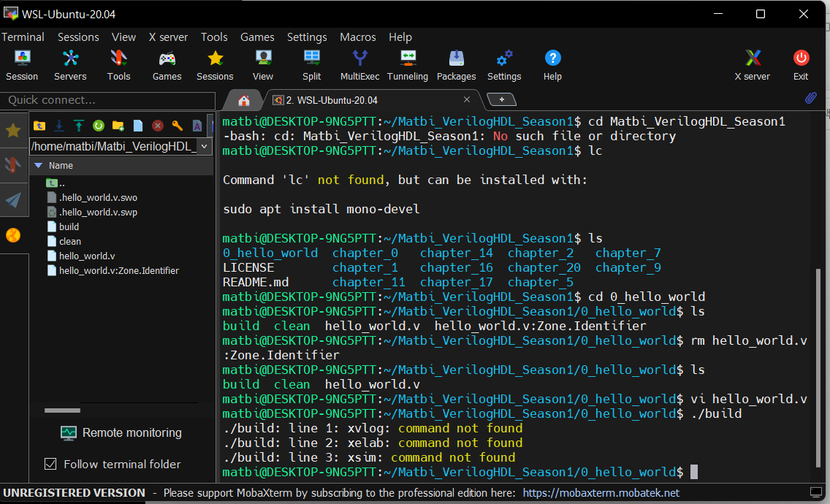Viewport: 830px width, 504px height.
Task: Open the mobaxterm.mobatek.net link
Action: (x=601, y=493)
